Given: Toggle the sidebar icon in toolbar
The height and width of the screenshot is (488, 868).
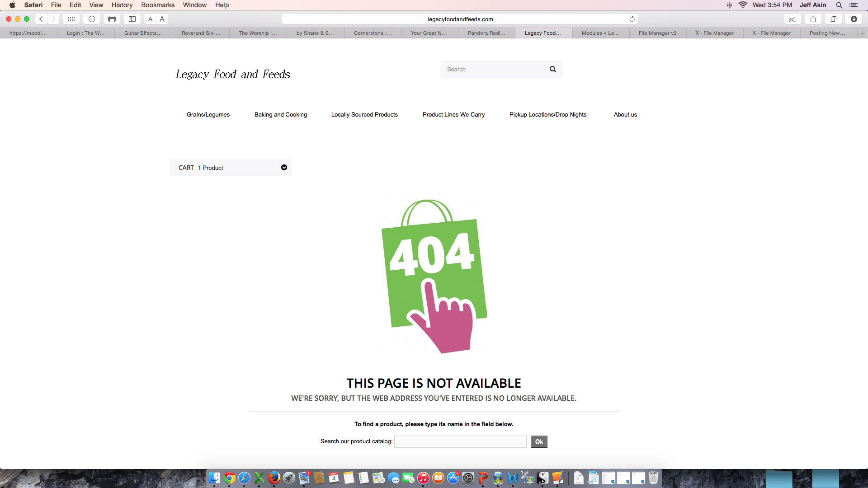Looking at the screenshot, I should (x=132, y=19).
